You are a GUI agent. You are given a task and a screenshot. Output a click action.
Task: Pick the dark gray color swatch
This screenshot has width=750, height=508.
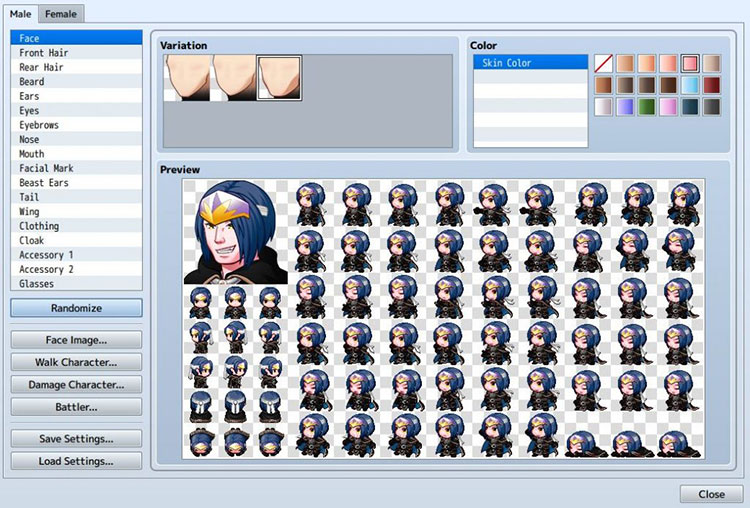[712, 107]
